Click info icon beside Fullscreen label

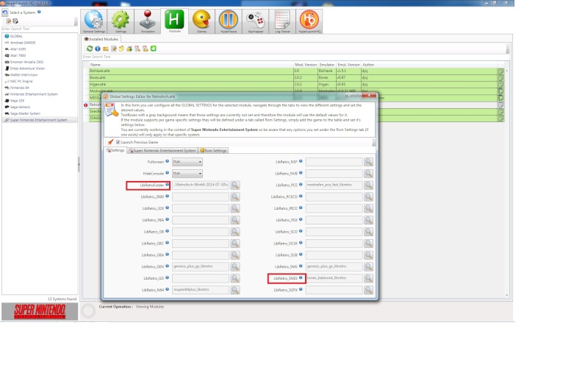tap(168, 161)
